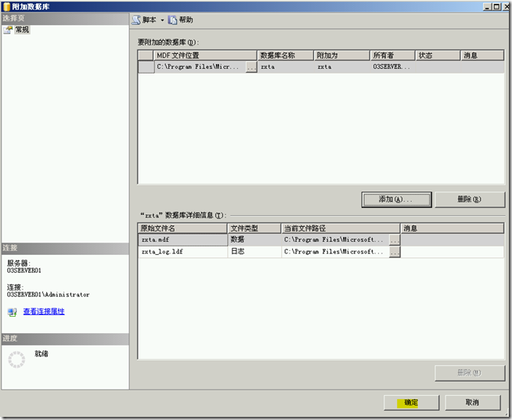Click the attach database window title icon
Screen dimensions: 512x420
pyautogui.click(x=6, y=6)
